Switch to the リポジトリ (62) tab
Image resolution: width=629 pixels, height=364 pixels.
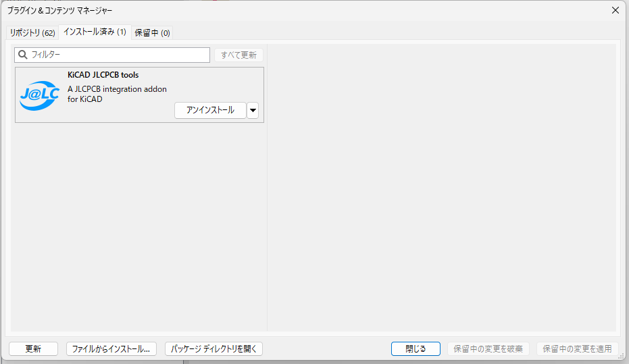coord(32,33)
